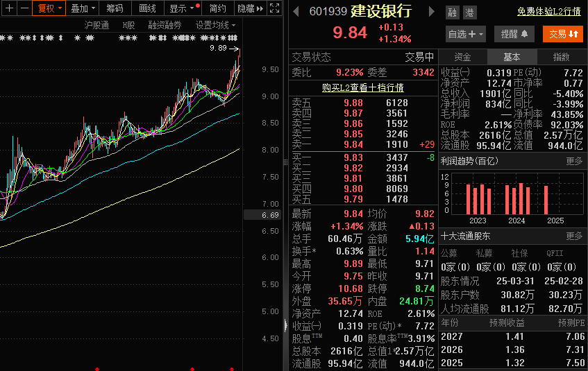588x371 pixels.
Task: Click the 画线 drawing tool button
Action: 147,8
